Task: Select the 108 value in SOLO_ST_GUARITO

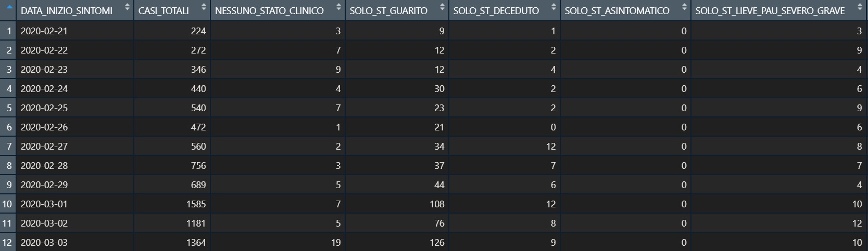Action: click(437, 204)
